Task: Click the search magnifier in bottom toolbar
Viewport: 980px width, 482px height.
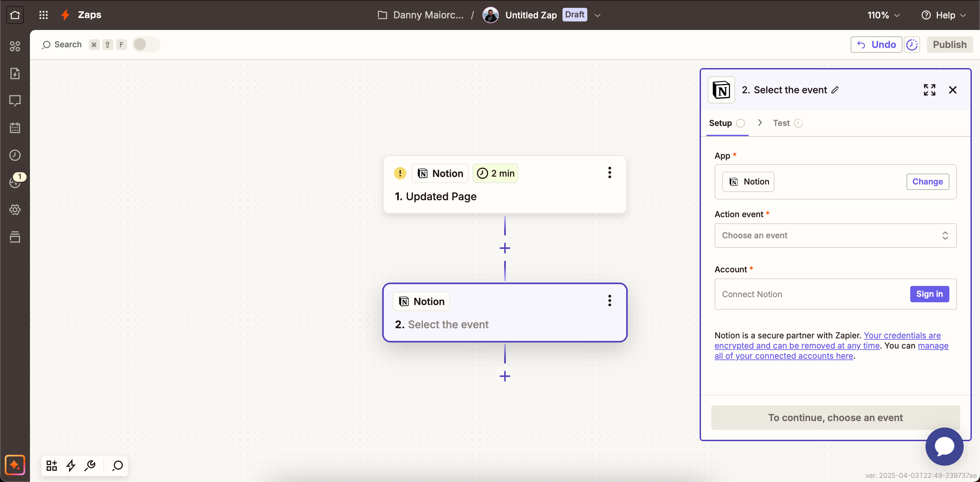Action: click(117, 465)
